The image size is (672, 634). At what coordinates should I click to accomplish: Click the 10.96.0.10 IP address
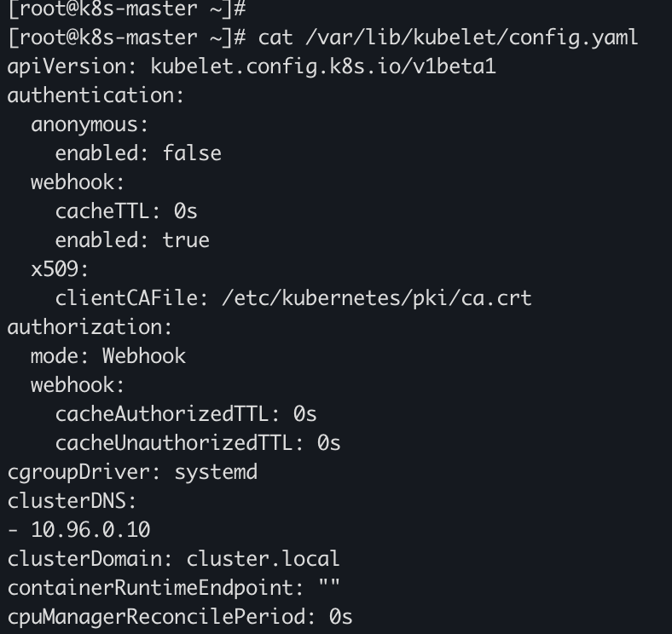pos(90,530)
